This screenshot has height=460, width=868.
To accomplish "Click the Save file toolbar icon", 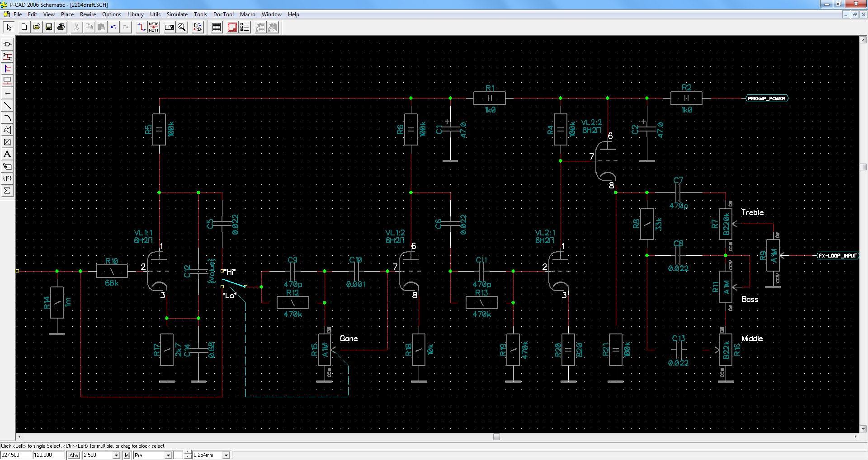I will tap(49, 27).
